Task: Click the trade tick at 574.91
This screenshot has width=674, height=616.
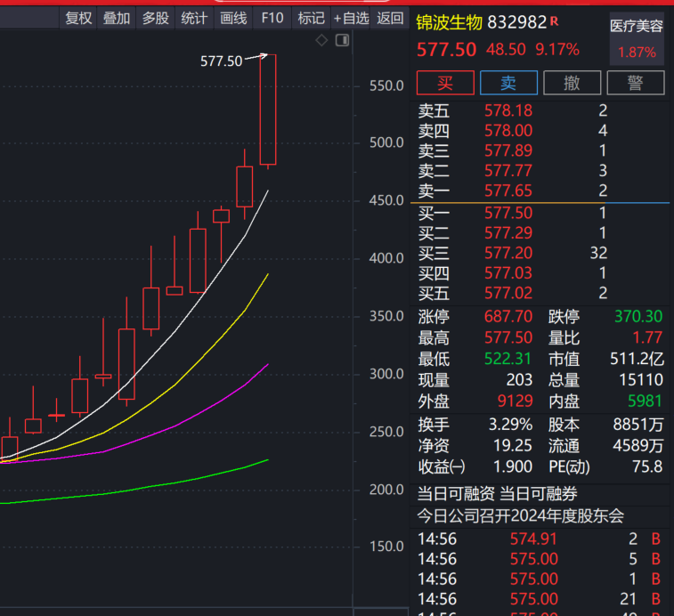Action: [533, 539]
